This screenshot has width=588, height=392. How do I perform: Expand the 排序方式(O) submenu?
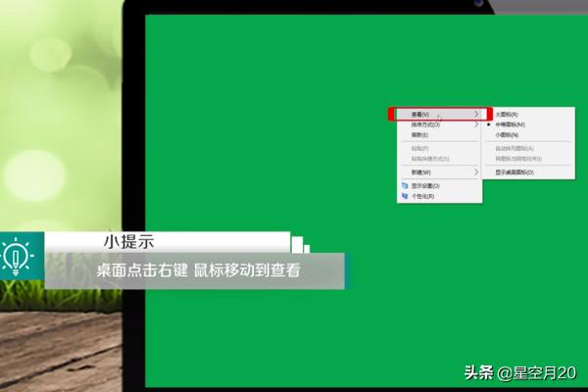pos(439,124)
